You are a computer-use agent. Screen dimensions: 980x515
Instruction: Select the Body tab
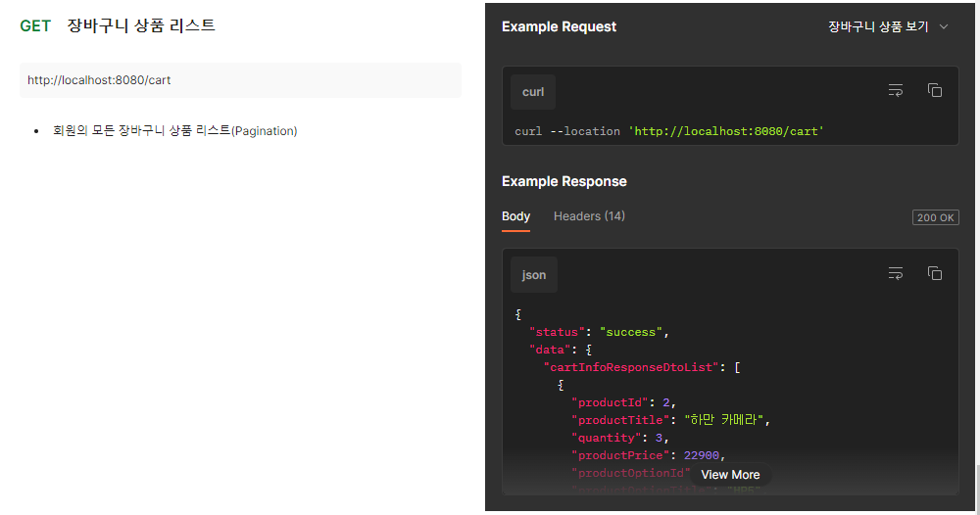(x=515, y=216)
